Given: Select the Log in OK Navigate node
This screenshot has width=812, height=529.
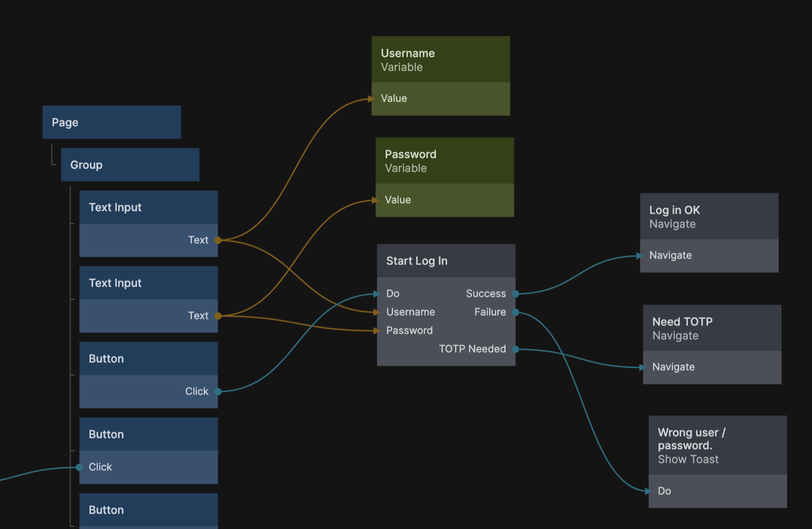Looking at the screenshot, I should pyautogui.click(x=709, y=216).
